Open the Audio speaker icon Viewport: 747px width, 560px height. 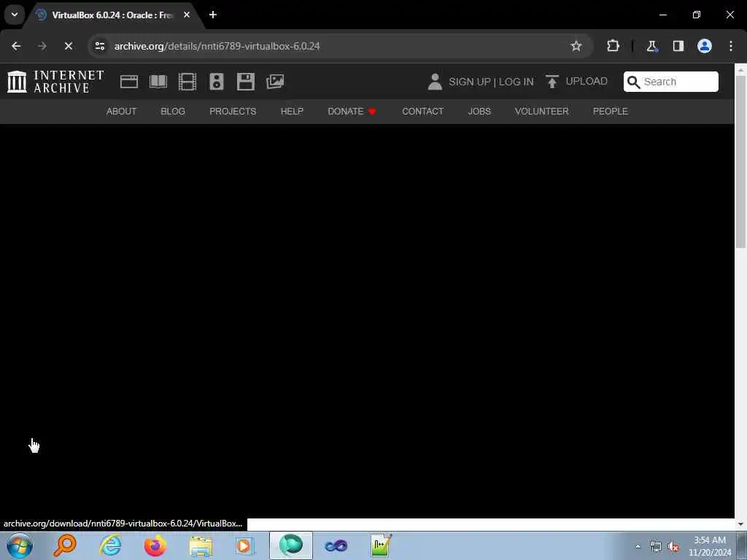(x=216, y=82)
